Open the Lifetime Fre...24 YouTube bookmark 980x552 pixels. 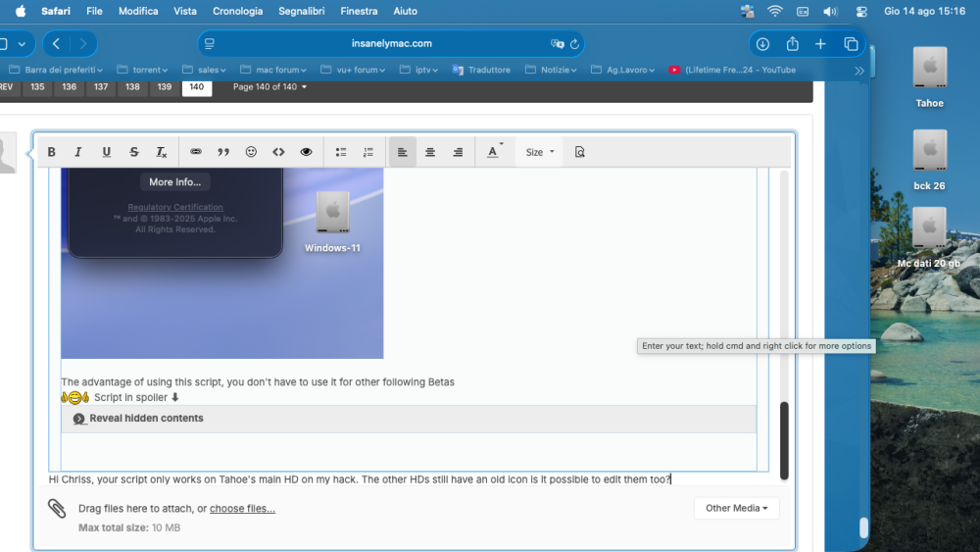[x=732, y=70]
